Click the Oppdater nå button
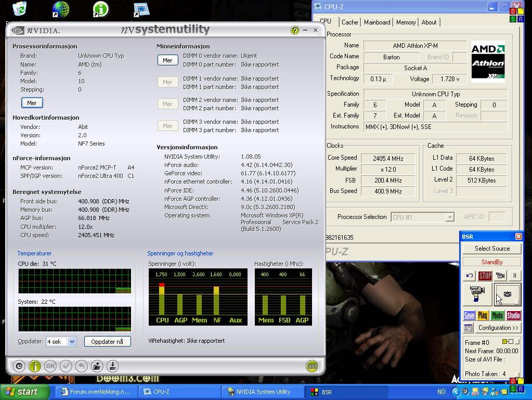 (107, 342)
